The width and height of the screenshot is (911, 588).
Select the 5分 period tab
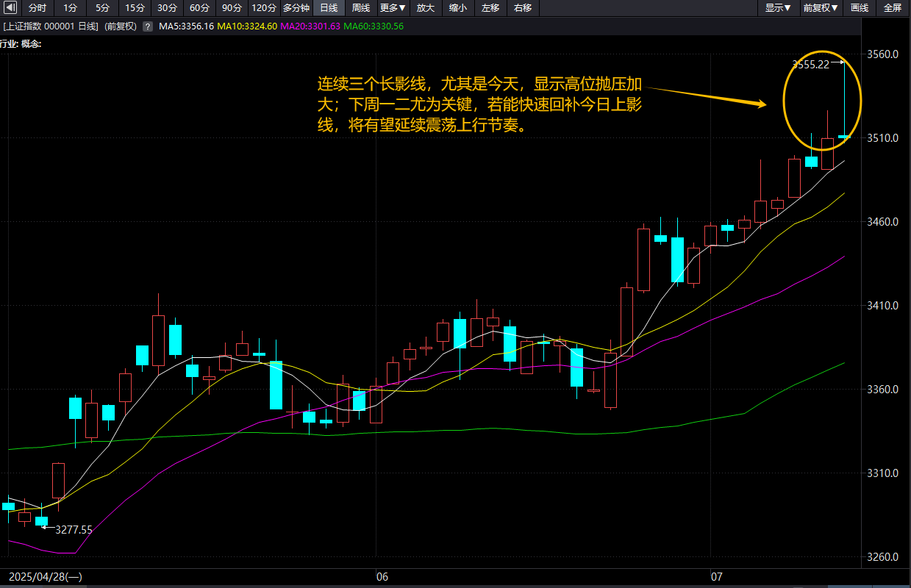pos(102,8)
